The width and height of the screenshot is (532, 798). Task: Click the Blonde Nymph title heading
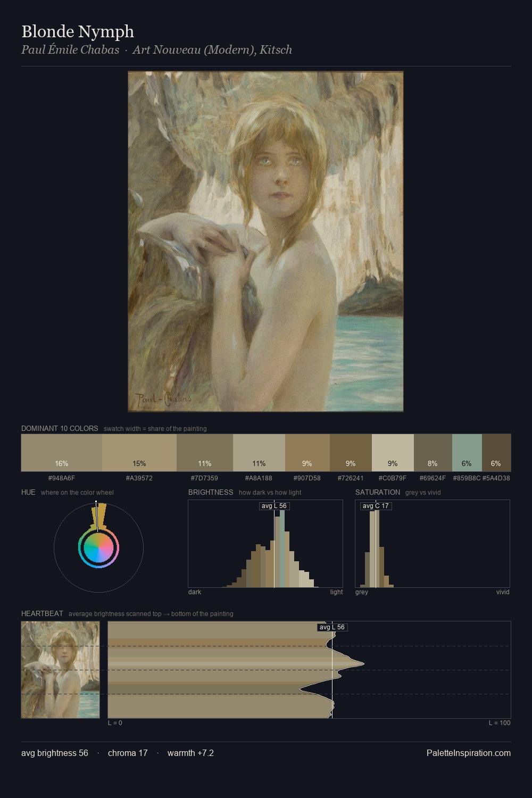coord(78,32)
